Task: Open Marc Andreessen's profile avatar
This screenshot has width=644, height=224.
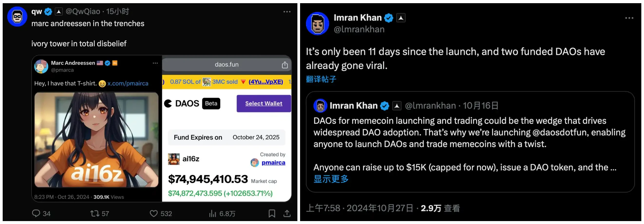Action: click(41, 66)
